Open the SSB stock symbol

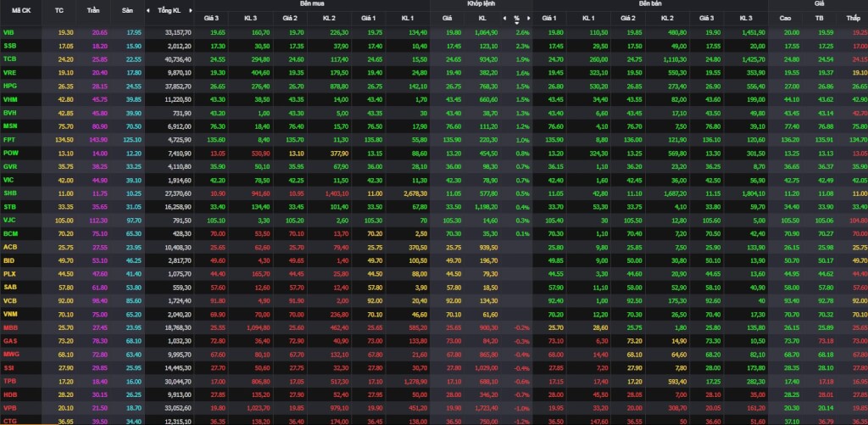pos(8,46)
